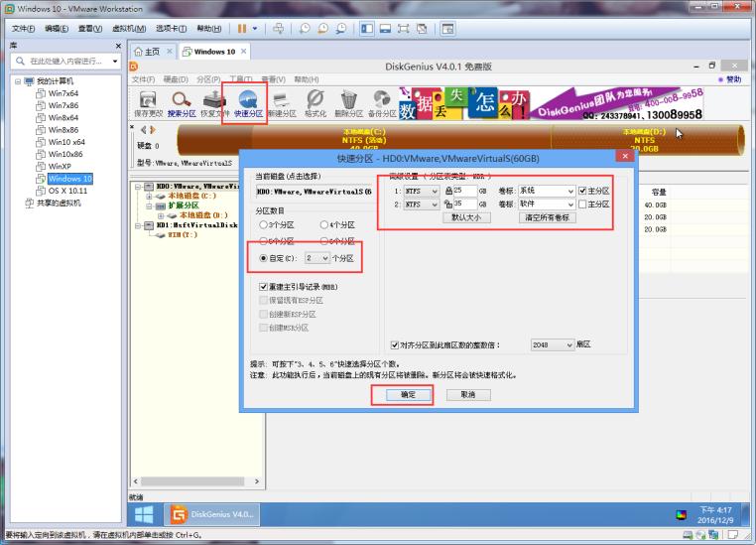Collapse 扩展分区 tree node

point(150,205)
